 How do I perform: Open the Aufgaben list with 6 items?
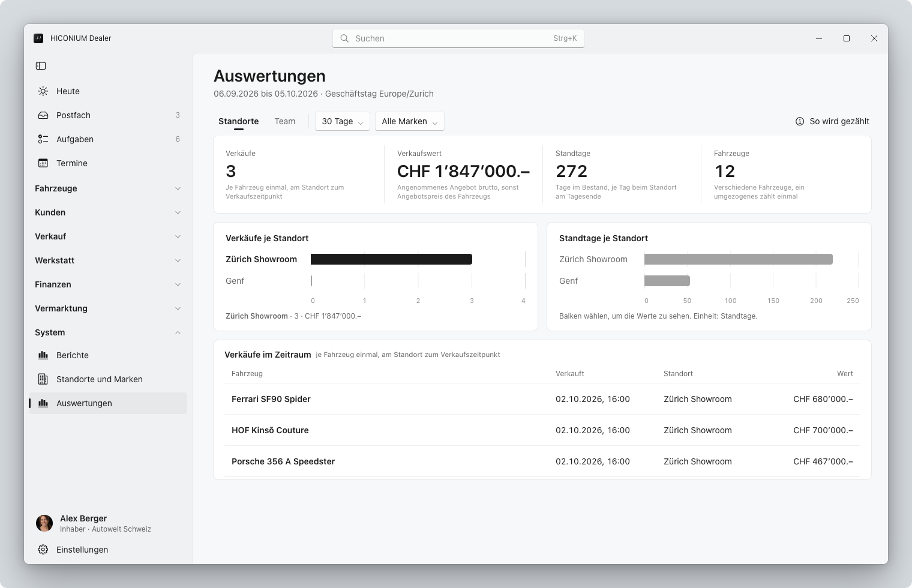pos(108,139)
